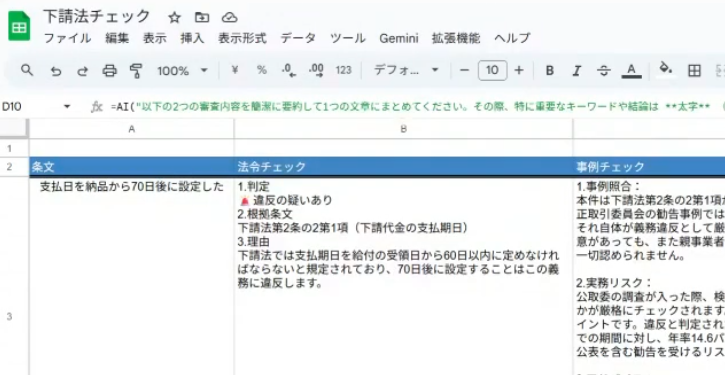The image size is (725, 375).
Task: Select the 事例チェック header cell
Action: click(x=649, y=167)
